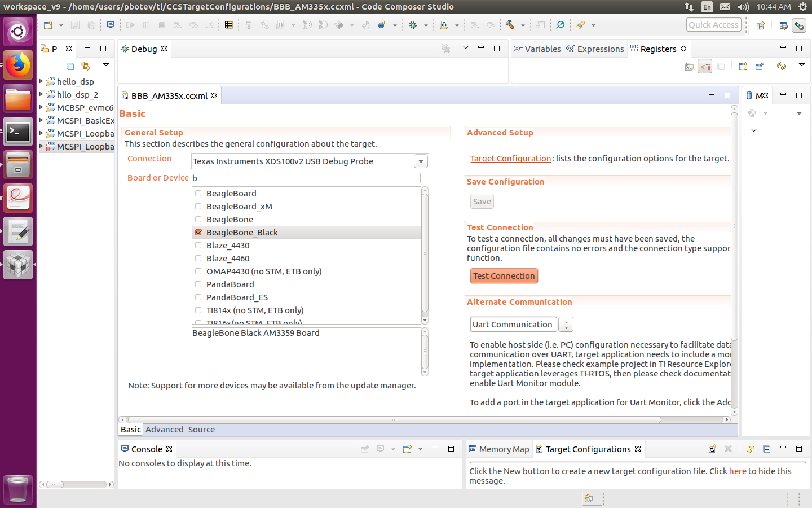The image size is (812, 508).
Task: Switch to the Expressions tab
Action: [x=595, y=49]
